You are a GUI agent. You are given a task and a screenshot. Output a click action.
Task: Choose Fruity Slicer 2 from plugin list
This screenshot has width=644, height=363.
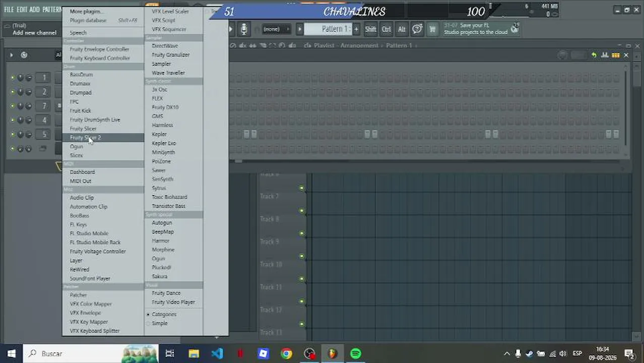[x=103, y=138]
